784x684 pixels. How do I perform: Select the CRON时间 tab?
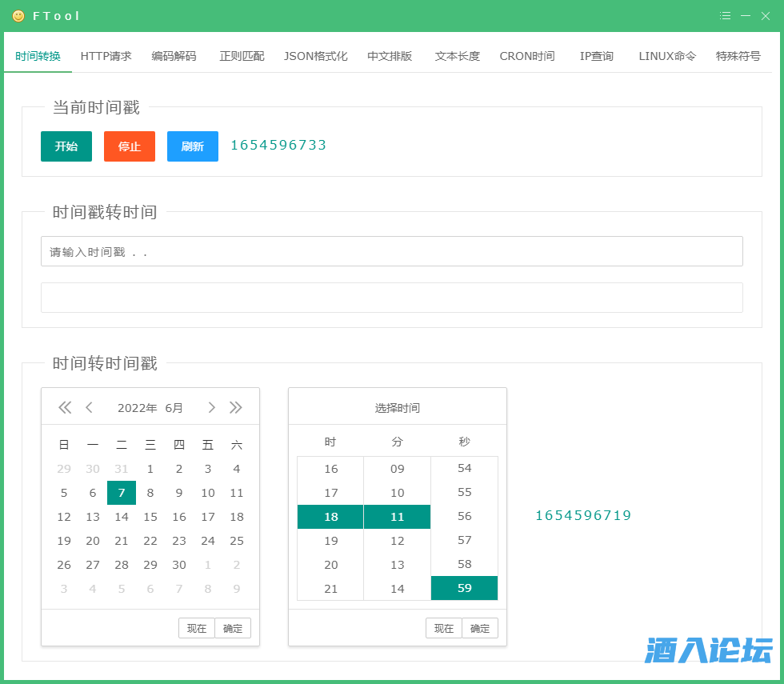click(x=526, y=56)
